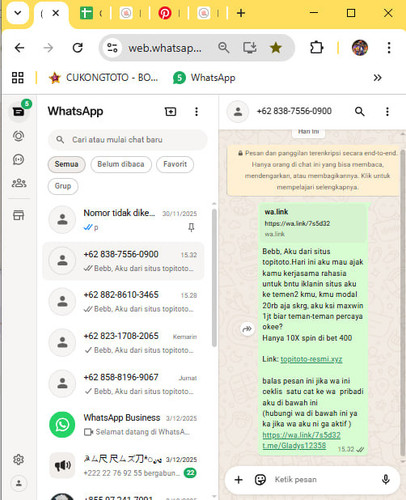This screenshot has height=500, width=406.
Task: Open the attach plus button
Action: [238, 480]
